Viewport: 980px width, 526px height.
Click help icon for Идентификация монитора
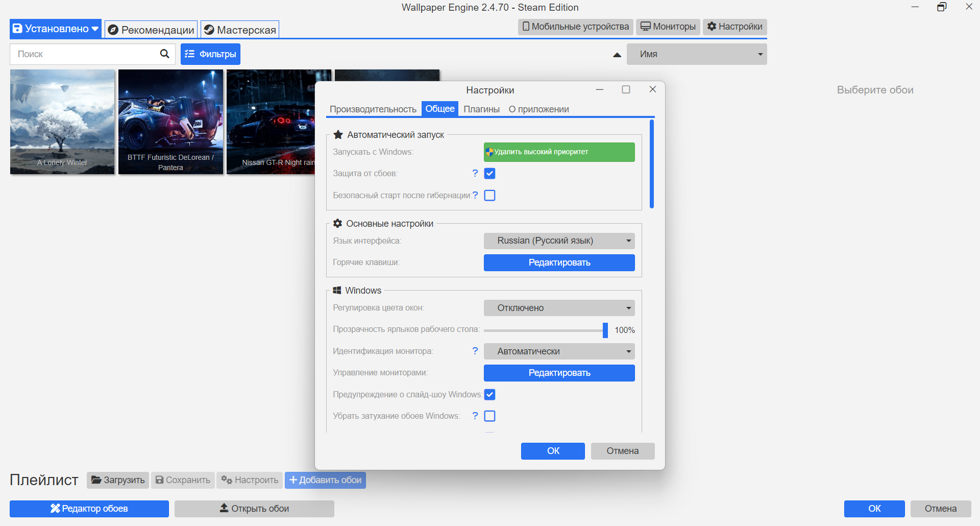coord(475,351)
